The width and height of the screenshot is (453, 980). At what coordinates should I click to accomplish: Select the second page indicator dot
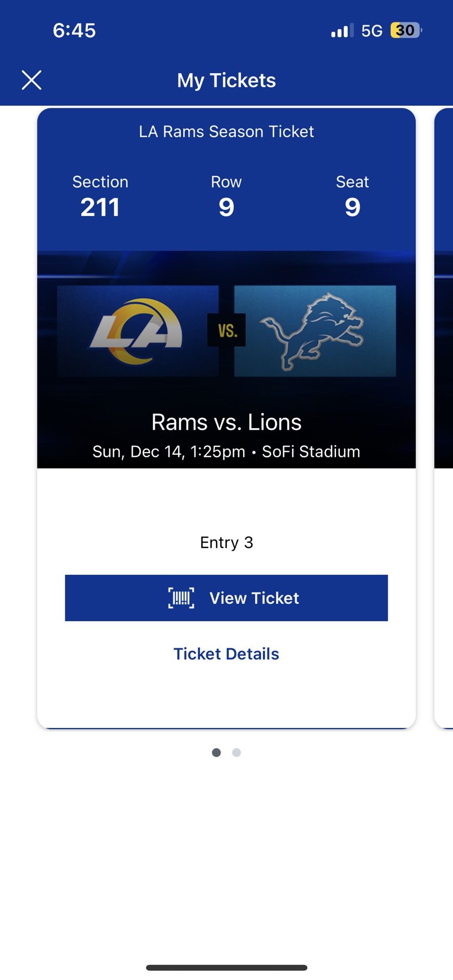[236, 752]
